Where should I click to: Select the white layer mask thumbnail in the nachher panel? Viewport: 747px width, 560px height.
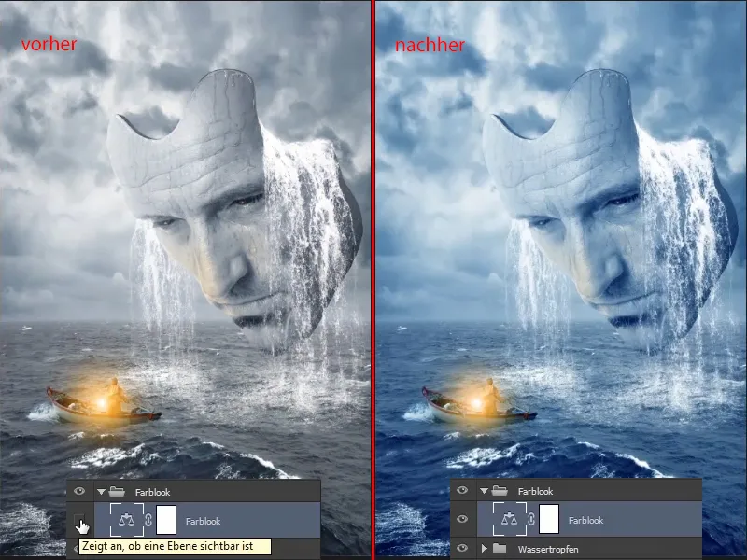tap(549, 519)
